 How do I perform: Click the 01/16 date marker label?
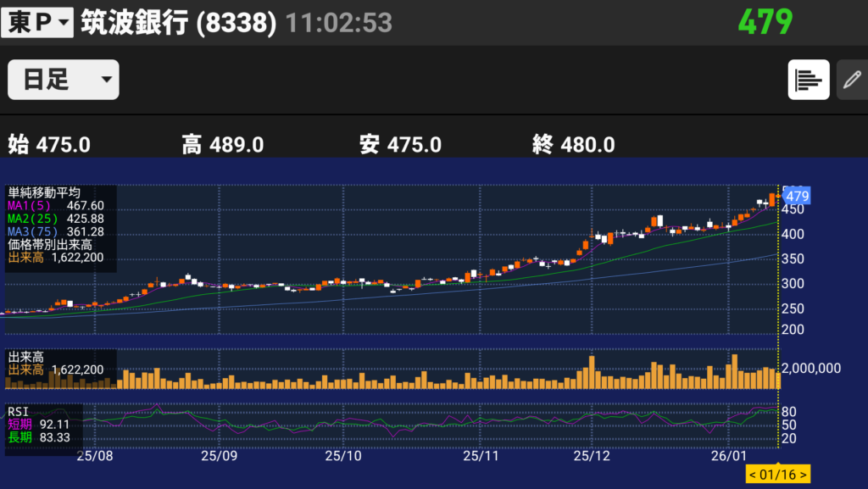(777, 475)
